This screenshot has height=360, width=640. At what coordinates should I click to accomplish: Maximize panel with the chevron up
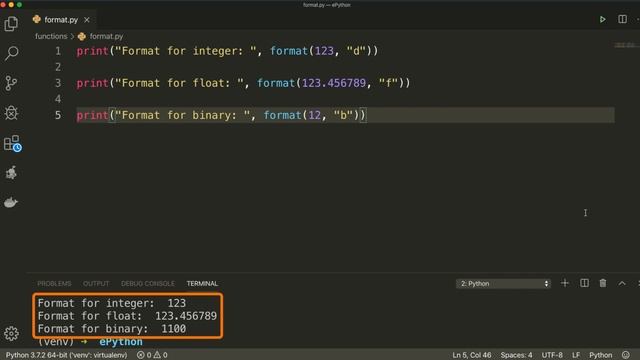[622, 283]
